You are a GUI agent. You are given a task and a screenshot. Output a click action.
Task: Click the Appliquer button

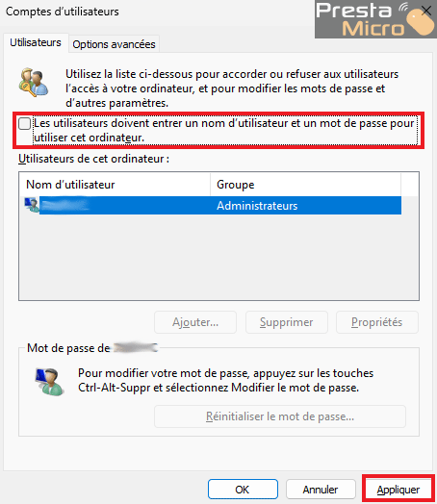[x=398, y=490]
